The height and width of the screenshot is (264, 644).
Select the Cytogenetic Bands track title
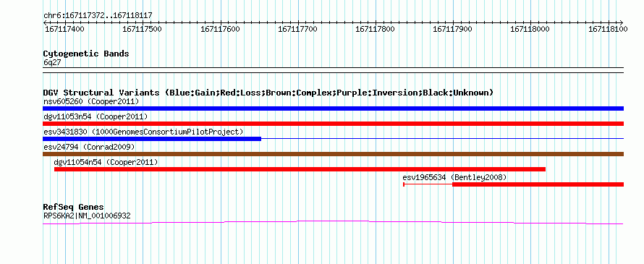86,54
